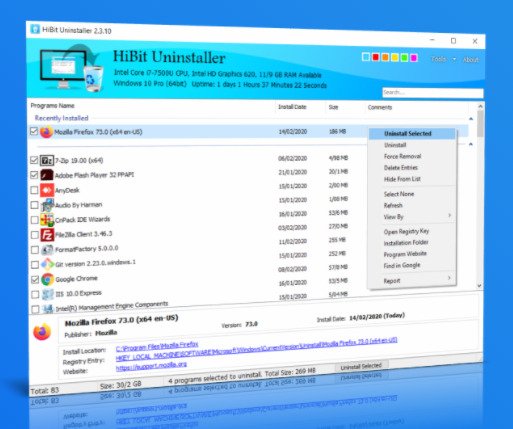Click the HiBit Uninstaller title bar icon

35,29
